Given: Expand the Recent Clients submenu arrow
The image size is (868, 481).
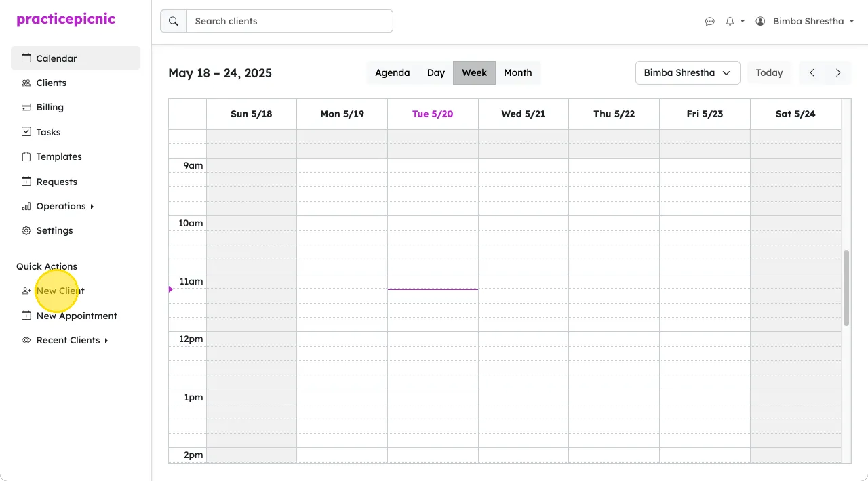Looking at the screenshot, I should [x=106, y=341].
